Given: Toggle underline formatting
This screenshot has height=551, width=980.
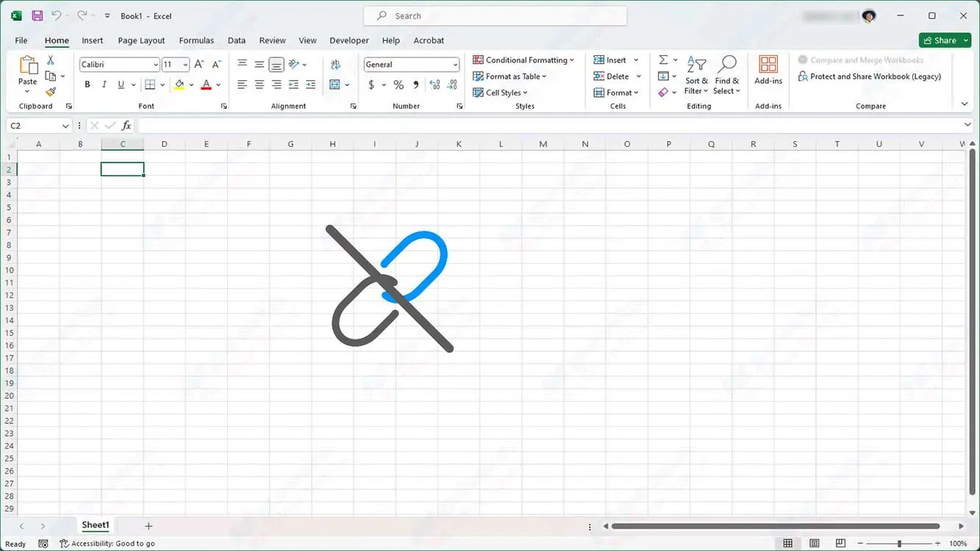Looking at the screenshot, I should (121, 85).
